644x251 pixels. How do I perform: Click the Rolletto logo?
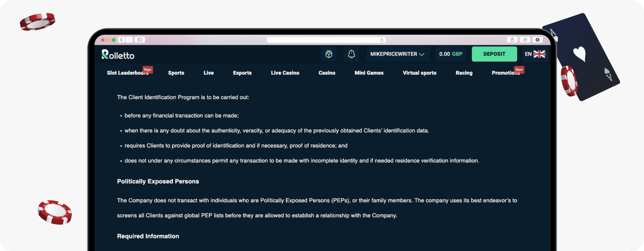point(118,54)
